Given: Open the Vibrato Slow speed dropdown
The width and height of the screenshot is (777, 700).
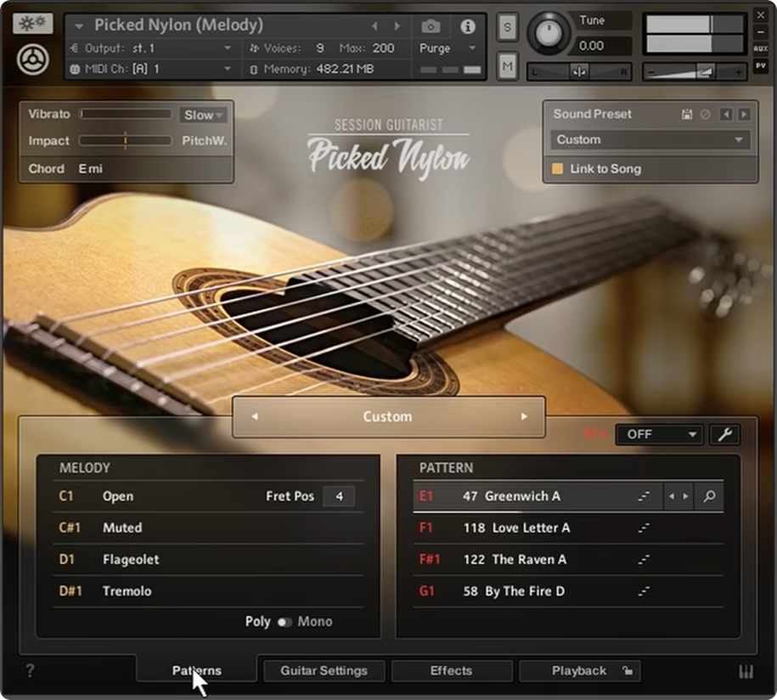Looking at the screenshot, I should click(203, 115).
